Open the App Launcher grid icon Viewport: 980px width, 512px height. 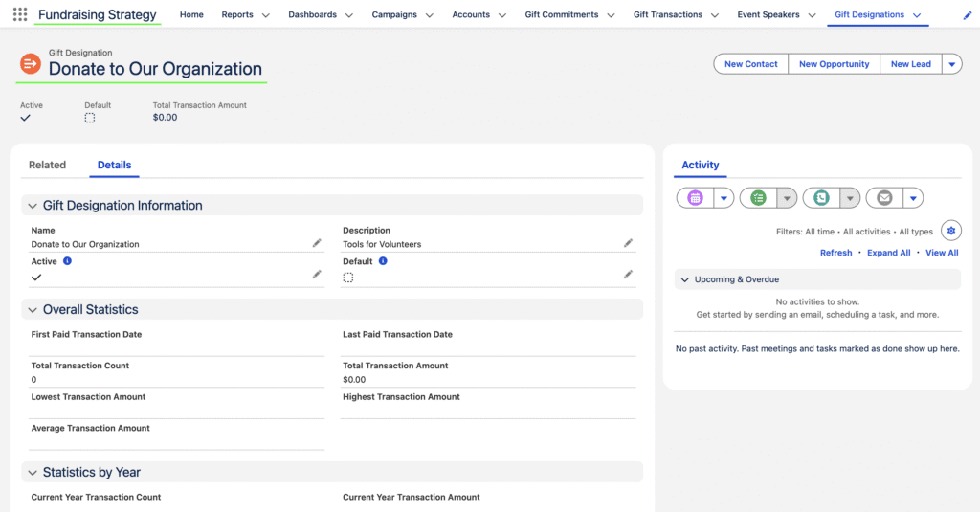tap(19, 14)
